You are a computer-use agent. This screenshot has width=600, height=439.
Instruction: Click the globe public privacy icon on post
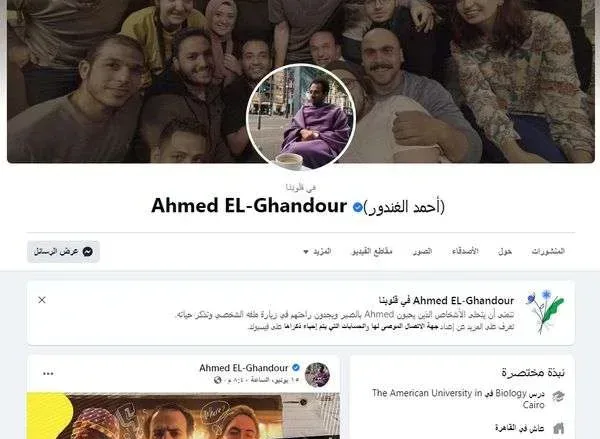[218, 380]
